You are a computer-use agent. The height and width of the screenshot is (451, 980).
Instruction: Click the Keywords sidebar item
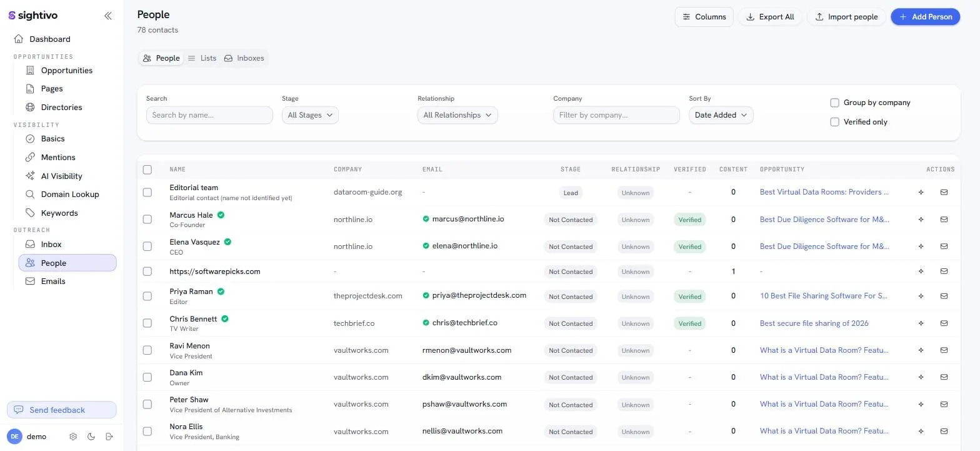59,213
